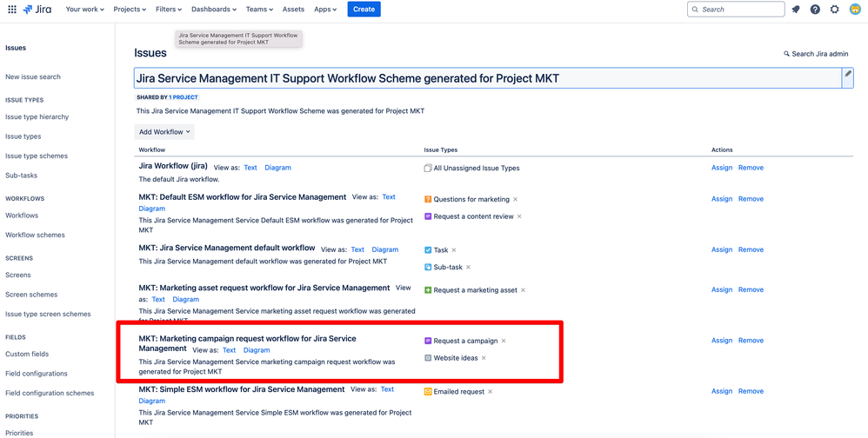This screenshot has width=868, height=438.
Task: Click the Request a marketing asset icon
Action: click(x=428, y=289)
